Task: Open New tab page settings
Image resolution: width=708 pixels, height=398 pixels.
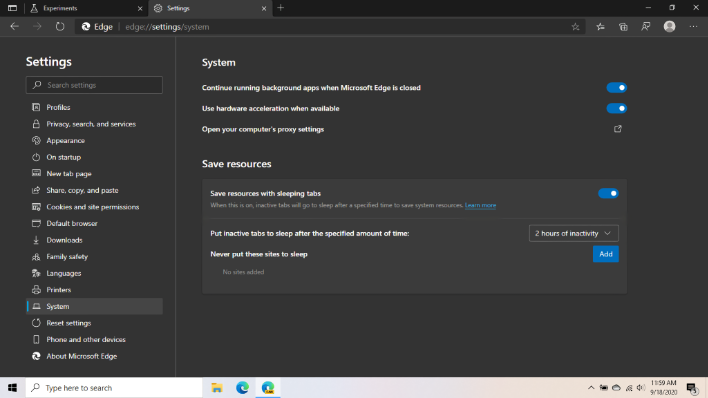Action: [94, 173]
